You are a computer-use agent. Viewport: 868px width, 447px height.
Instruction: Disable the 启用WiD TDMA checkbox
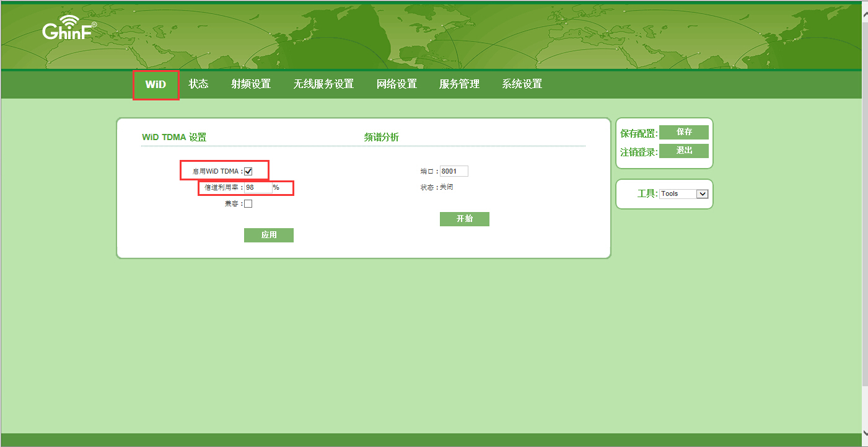pyautogui.click(x=248, y=171)
